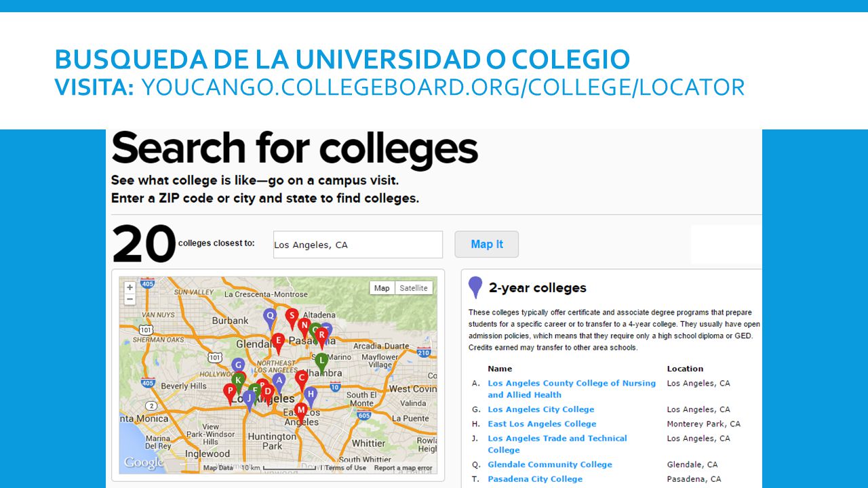Click the 'Search for colleges' heading
The width and height of the screenshot is (868, 488).
pyautogui.click(x=295, y=148)
